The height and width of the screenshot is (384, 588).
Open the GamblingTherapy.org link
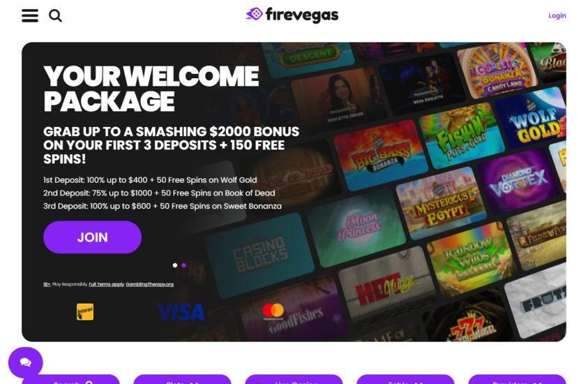(x=150, y=284)
